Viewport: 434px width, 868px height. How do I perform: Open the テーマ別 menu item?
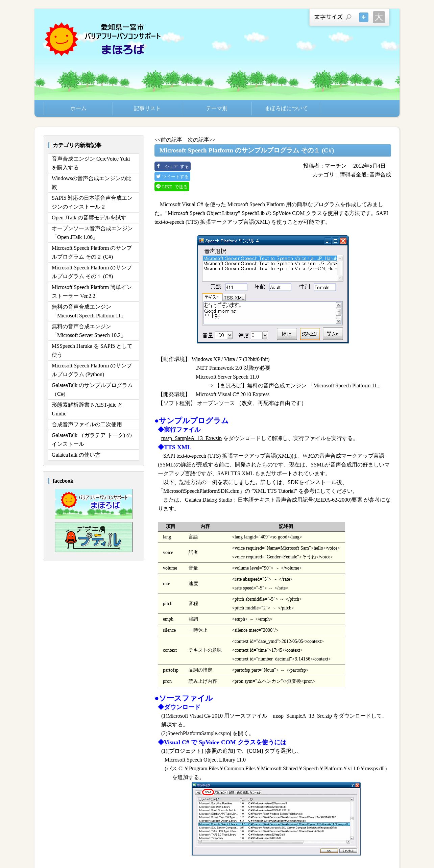pos(217,108)
